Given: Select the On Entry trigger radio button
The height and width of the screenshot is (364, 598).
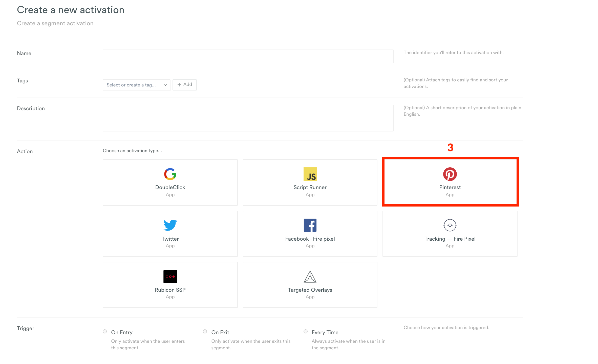Looking at the screenshot, I should pos(105,332).
